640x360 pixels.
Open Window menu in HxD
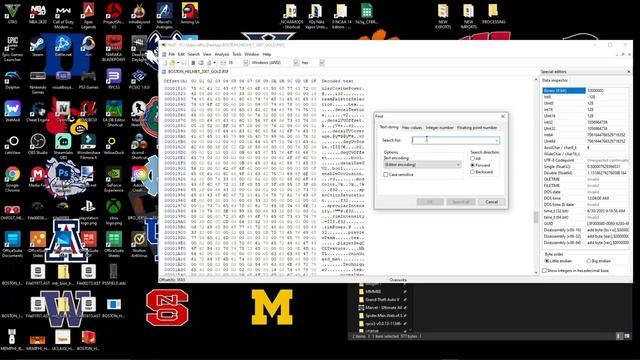(252, 54)
